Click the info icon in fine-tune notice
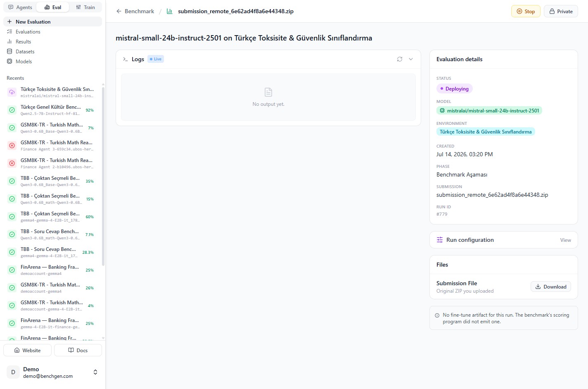Image resolution: width=588 pixels, height=389 pixels. click(x=437, y=315)
